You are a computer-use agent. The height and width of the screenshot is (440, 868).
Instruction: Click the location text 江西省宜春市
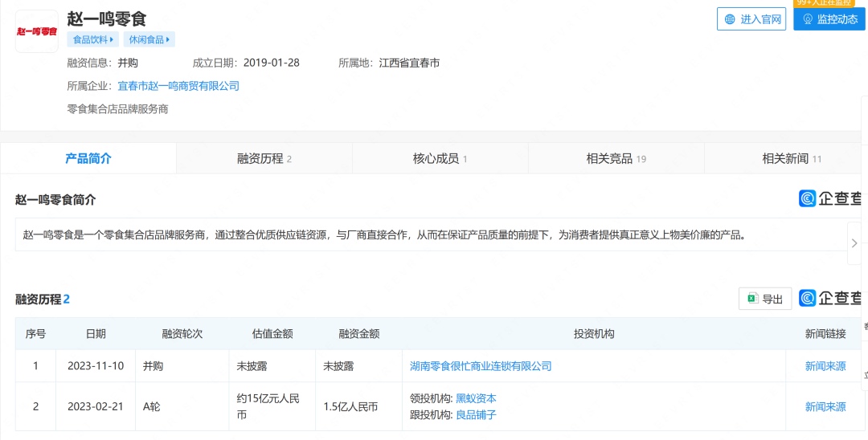point(410,63)
